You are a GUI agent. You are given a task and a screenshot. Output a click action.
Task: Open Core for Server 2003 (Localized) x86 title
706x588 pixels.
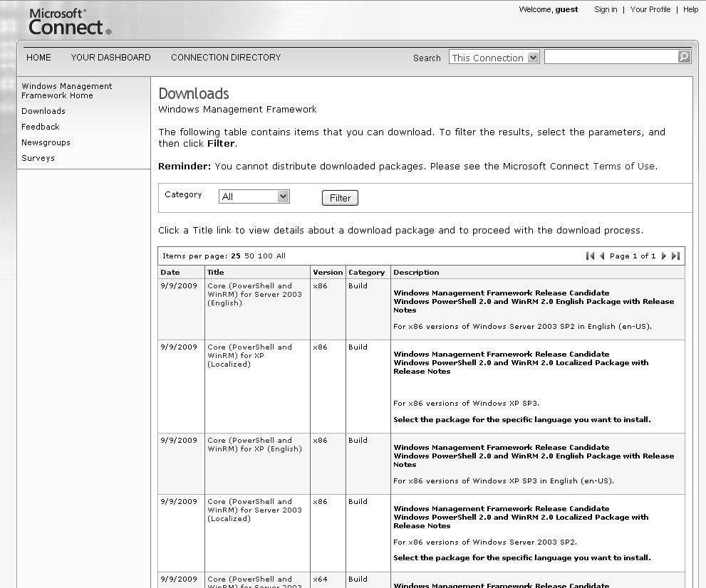(x=254, y=510)
